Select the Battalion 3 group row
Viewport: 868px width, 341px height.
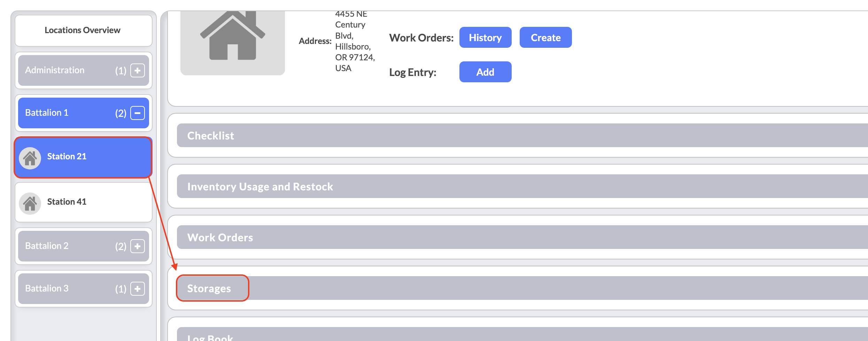pyautogui.click(x=84, y=289)
